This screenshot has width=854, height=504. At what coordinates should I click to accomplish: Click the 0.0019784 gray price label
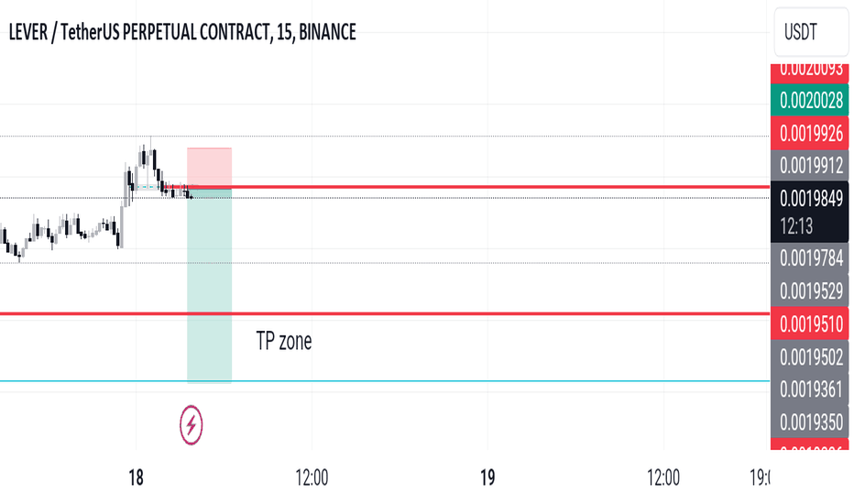pos(809,258)
